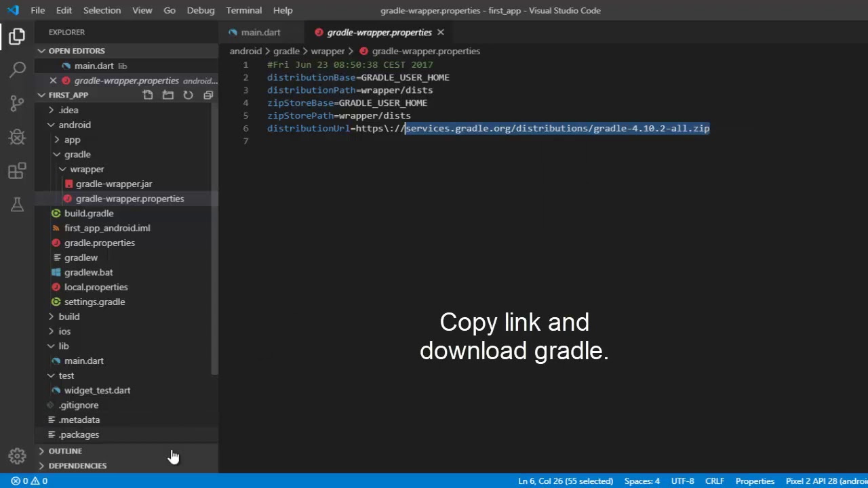The height and width of the screenshot is (488, 868).
Task: Change language mode via Properties
Action: coord(755,481)
